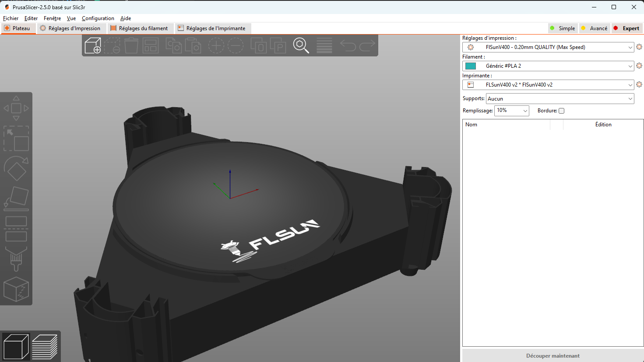Switch to sliced layers preview icon
The image size is (644, 362).
click(45, 346)
